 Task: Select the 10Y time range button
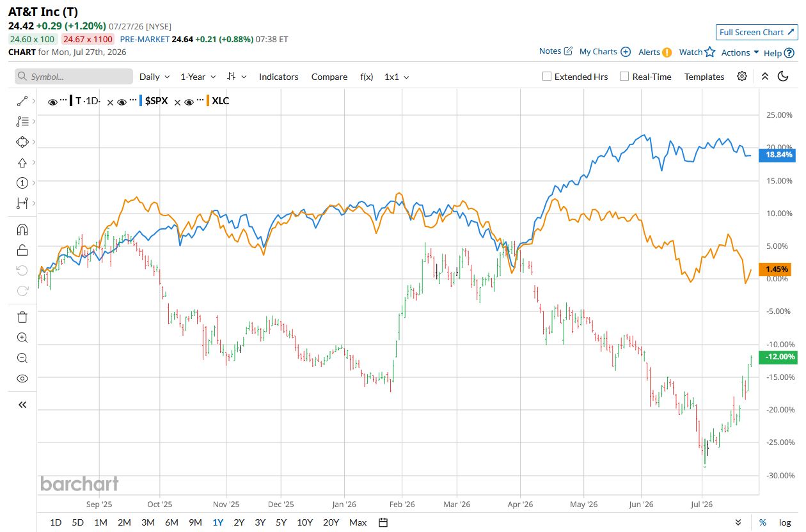pyautogui.click(x=305, y=522)
